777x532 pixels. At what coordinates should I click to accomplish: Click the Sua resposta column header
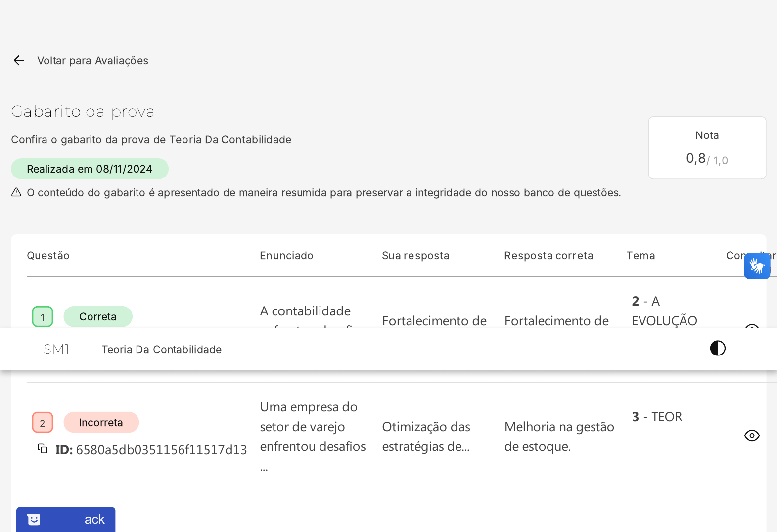pyautogui.click(x=415, y=256)
